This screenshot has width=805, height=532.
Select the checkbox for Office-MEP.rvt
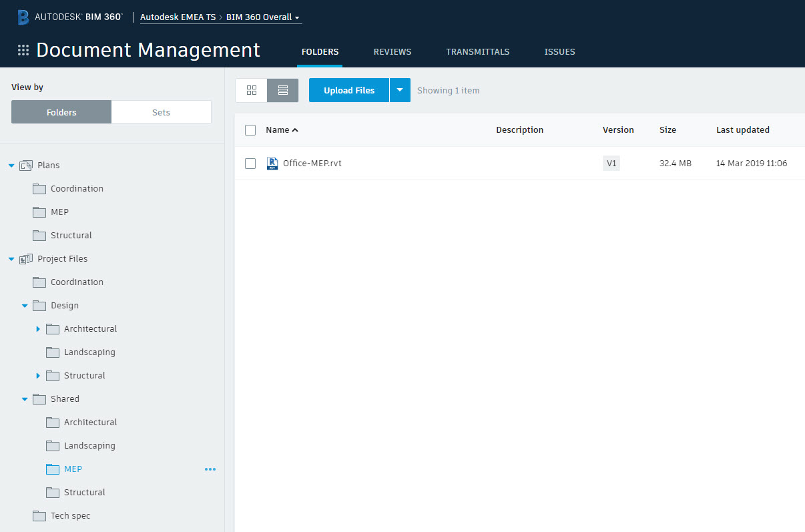point(250,163)
